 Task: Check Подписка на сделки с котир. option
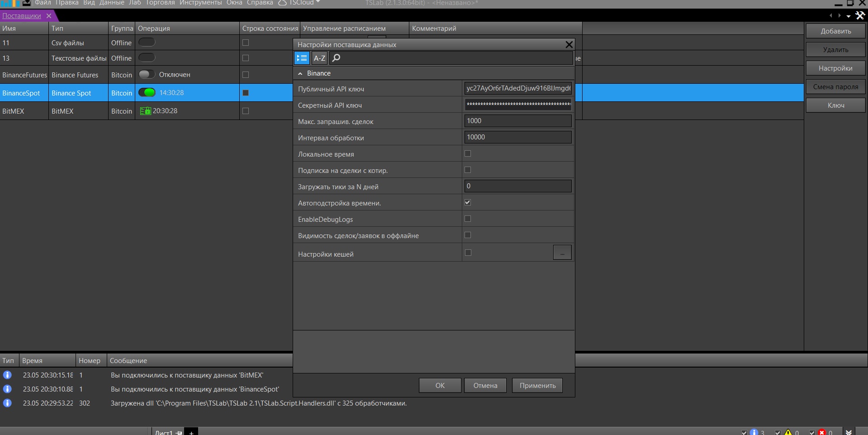pyautogui.click(x=468, y=170)
